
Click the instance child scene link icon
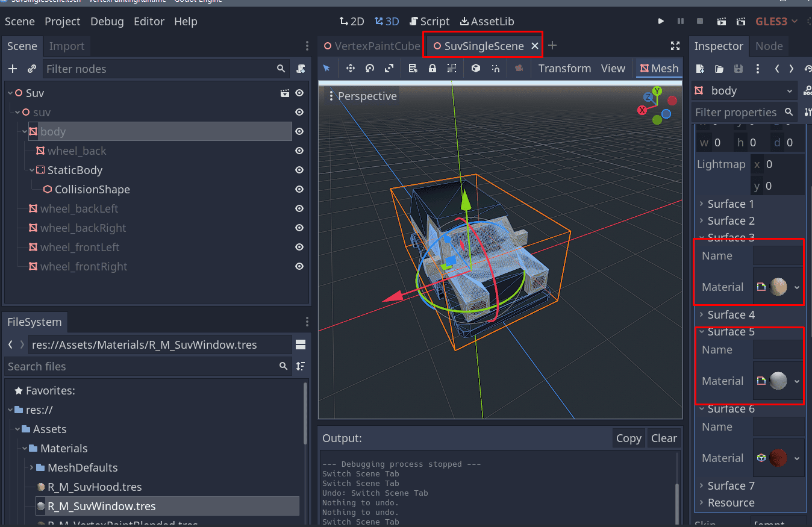tap(32, 69)
